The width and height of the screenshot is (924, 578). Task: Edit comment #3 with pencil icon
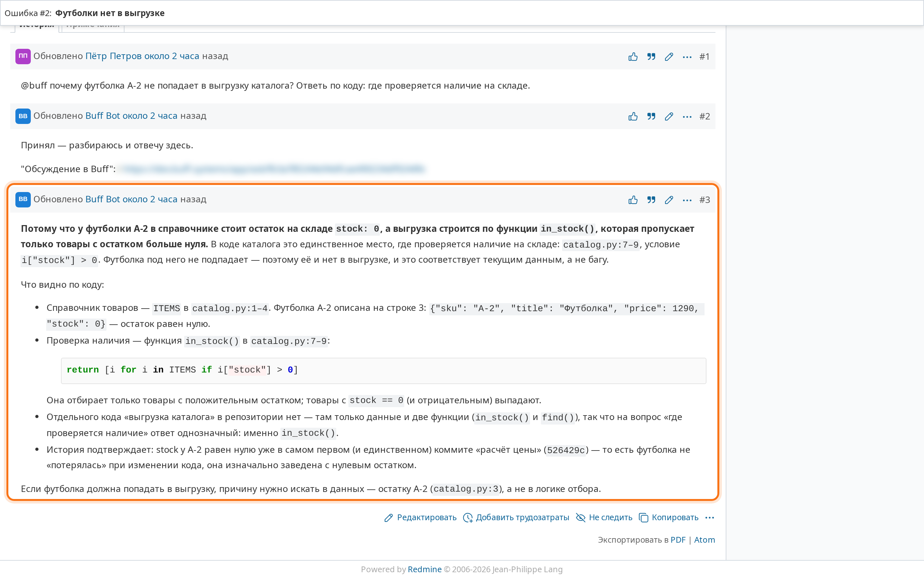(x=669, y=199)
